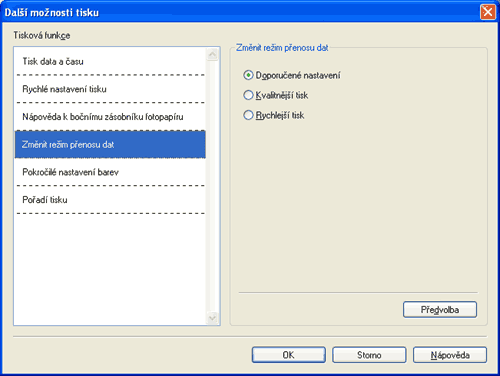Open help via bottom Nápověda button

tap(450, 355)
